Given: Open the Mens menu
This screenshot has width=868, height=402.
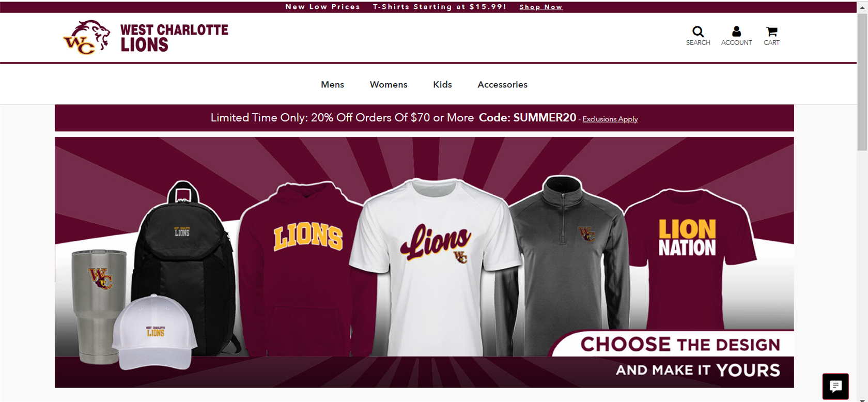Looking at the screenshot, I should coord(332,85).
